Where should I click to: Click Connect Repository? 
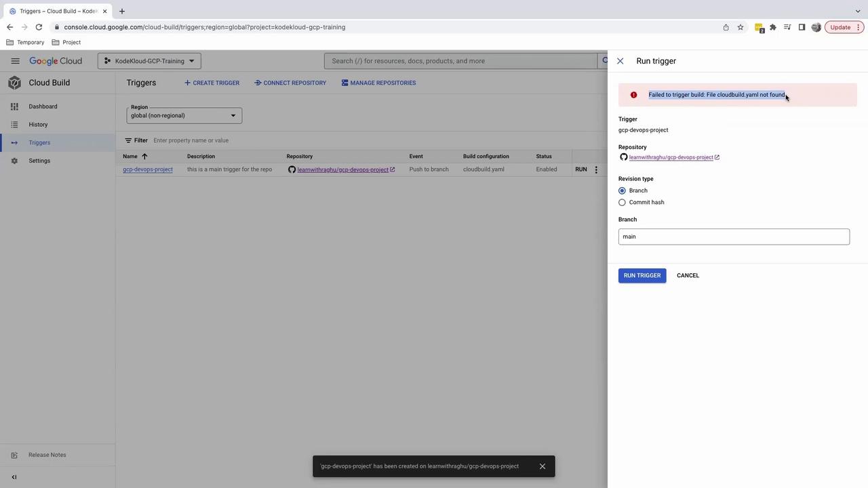290,83
